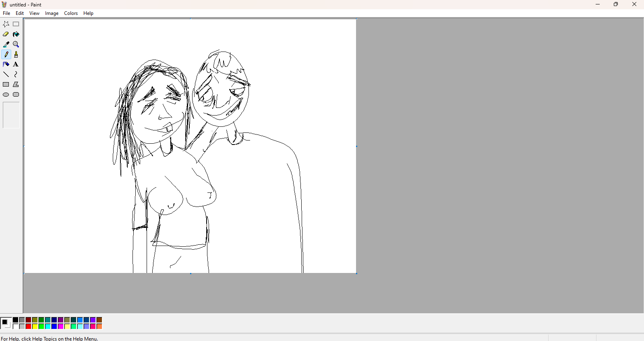The image size is (644, 341).
Task: Select the Text tool
Action: [x=16, y=64]
